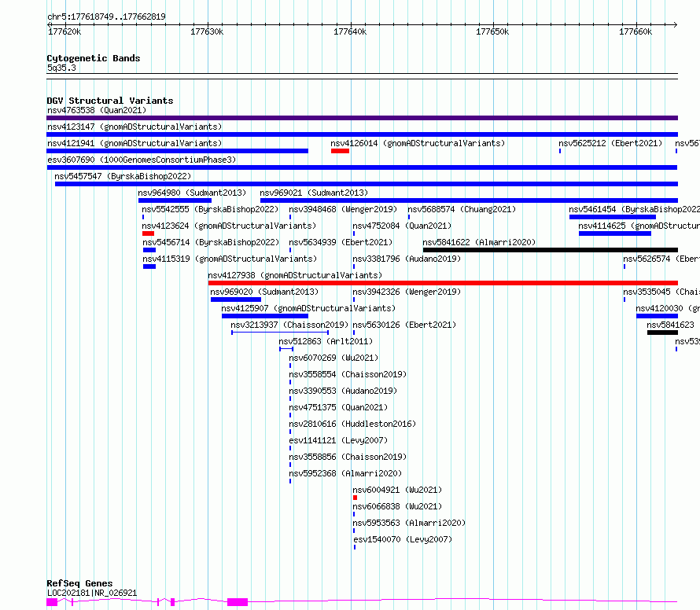Open nsv3390553 (Audano2019) label

coord(343,391)
